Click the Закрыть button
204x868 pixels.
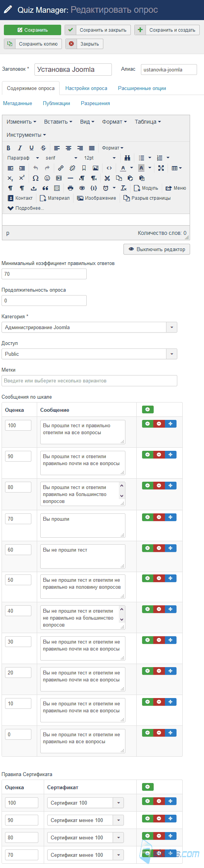(x=84, y=44)
